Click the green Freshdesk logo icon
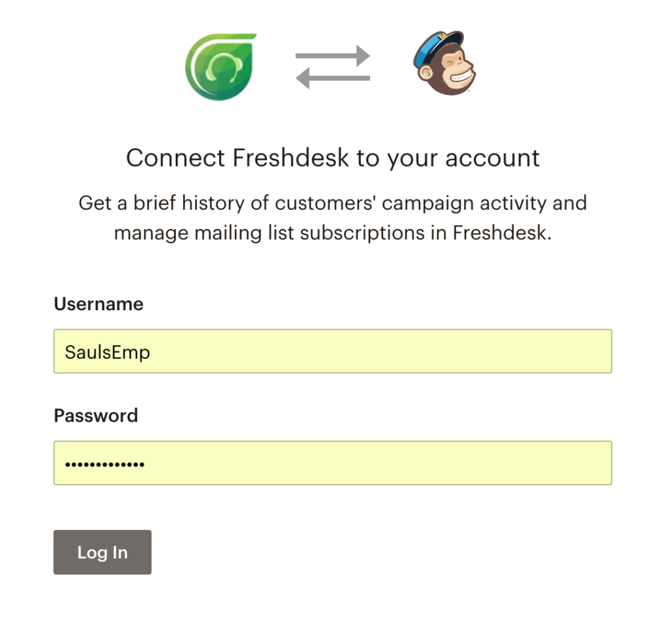 (x=220, y=66)
